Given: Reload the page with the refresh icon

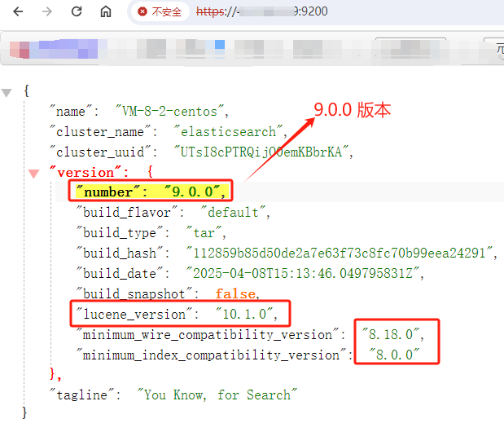Looking at the screenshot, I should (x=77, y=11).
